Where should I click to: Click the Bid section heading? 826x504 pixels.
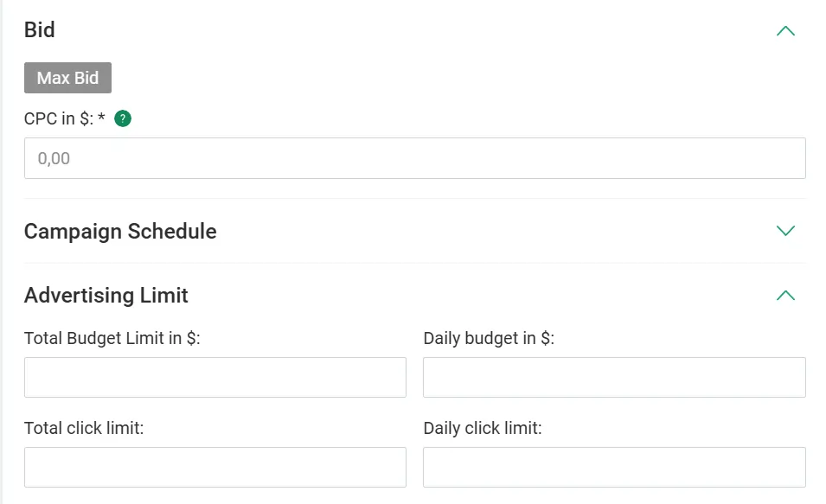point(40,30)
